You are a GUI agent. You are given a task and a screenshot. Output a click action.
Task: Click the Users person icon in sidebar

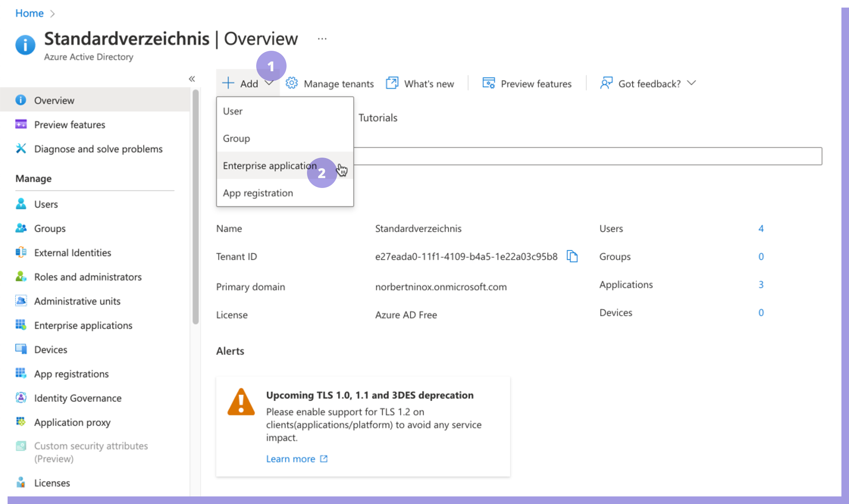21,204
